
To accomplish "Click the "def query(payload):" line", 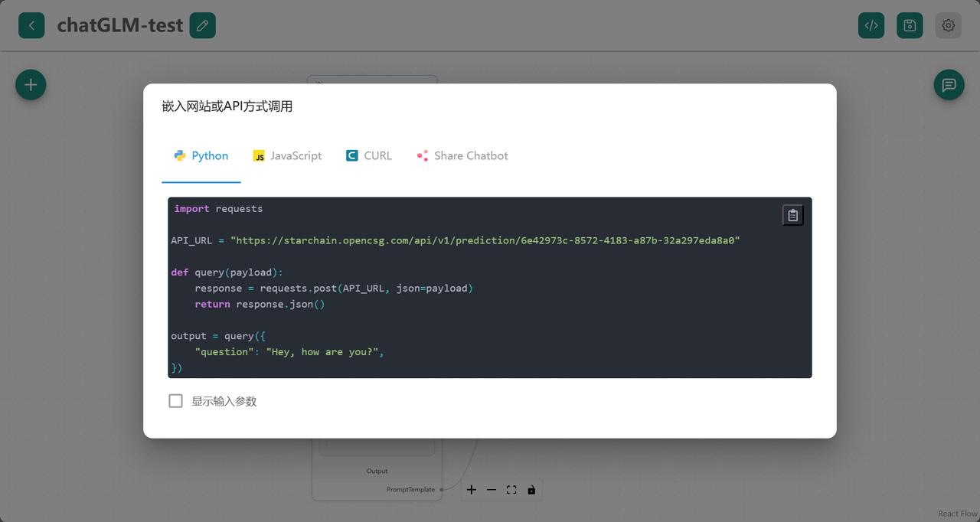I will click(227, 272).
